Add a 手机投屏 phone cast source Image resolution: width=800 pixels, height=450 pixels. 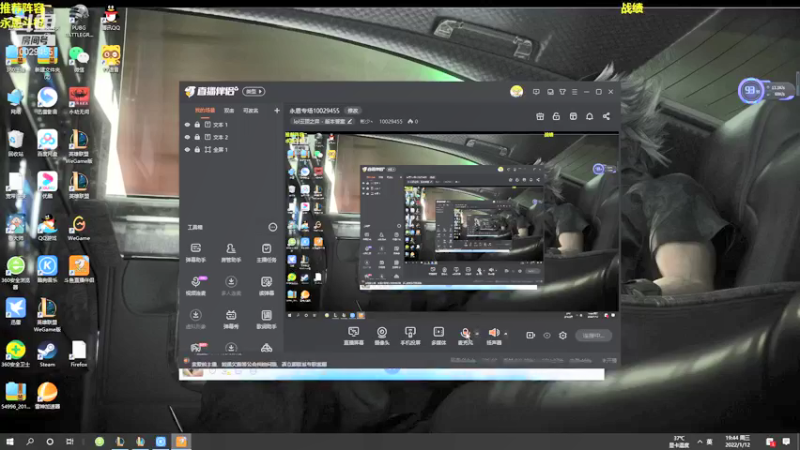click(x=410, y=336)
